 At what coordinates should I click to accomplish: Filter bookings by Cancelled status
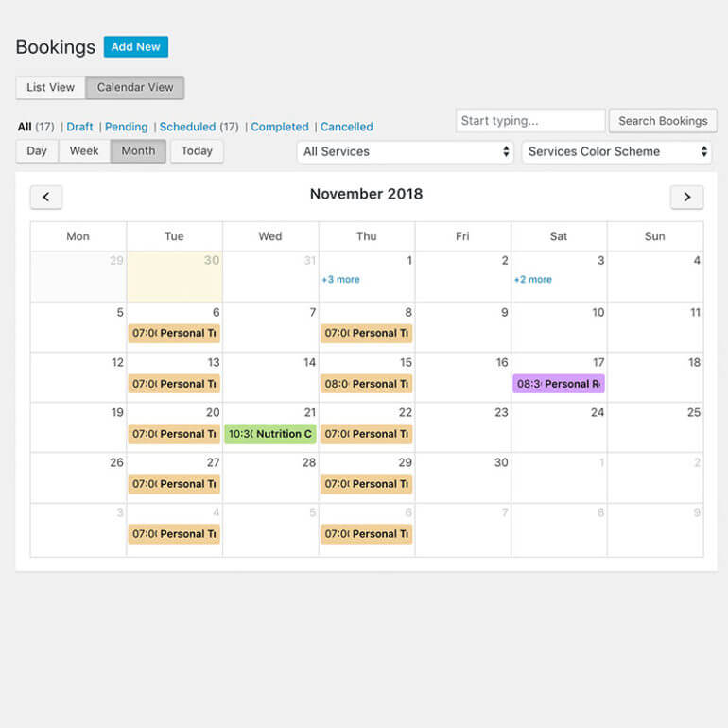(x=346, y=127)
